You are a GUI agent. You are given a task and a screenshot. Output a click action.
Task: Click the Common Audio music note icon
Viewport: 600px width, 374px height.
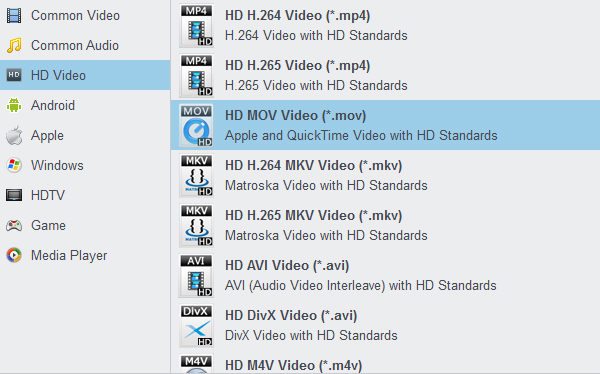(x=14, y=46)
